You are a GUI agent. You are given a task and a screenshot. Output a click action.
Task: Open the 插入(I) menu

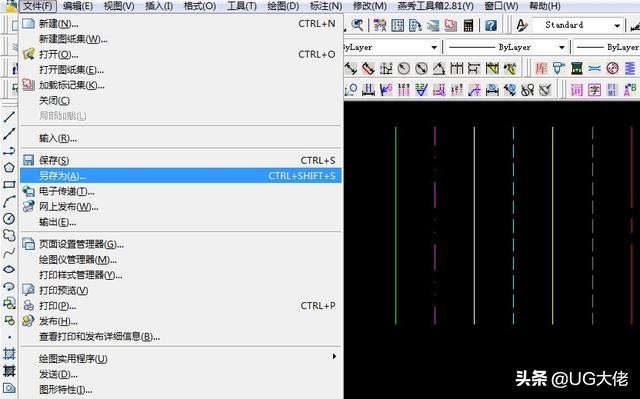[159, 6]
